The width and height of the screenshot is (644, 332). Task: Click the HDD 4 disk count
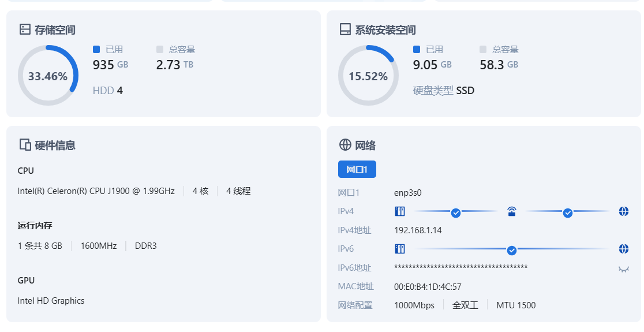coord(107,91)
